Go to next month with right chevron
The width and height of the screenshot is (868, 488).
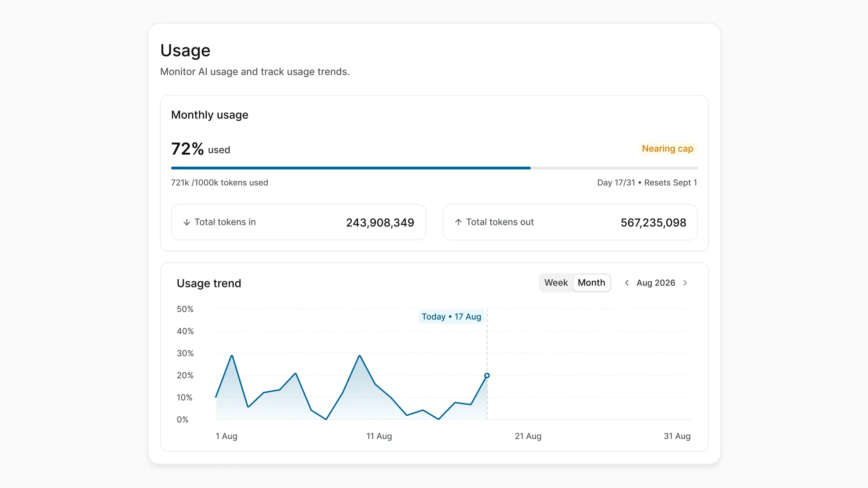pyautogui.click(x=685, y=283)
